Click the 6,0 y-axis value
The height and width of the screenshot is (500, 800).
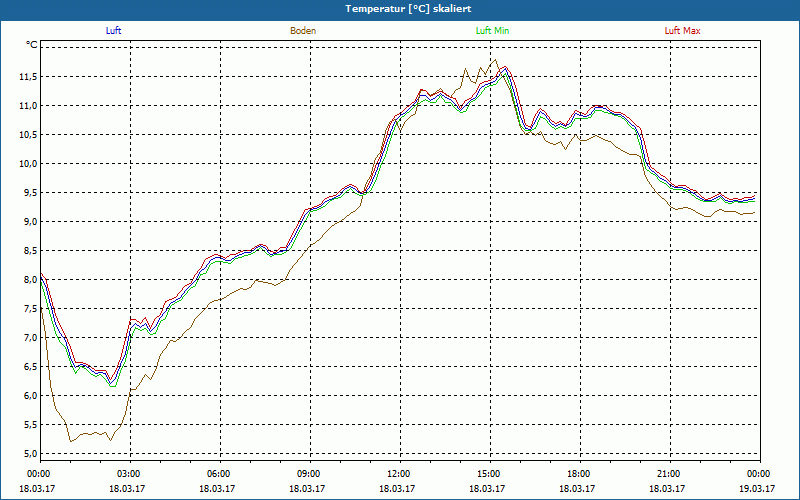click(x=30, y=395)
